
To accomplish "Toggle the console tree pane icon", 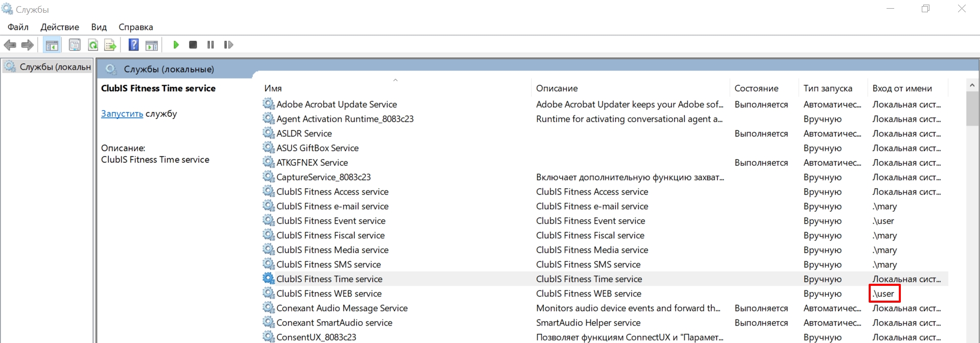I will [52, 45].
